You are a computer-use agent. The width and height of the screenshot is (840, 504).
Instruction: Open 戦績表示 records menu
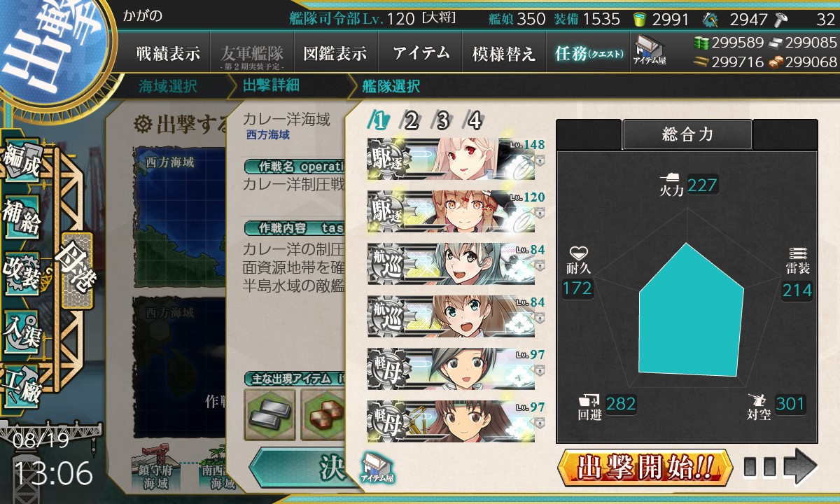pyautogui.click(x=168, y=54)
